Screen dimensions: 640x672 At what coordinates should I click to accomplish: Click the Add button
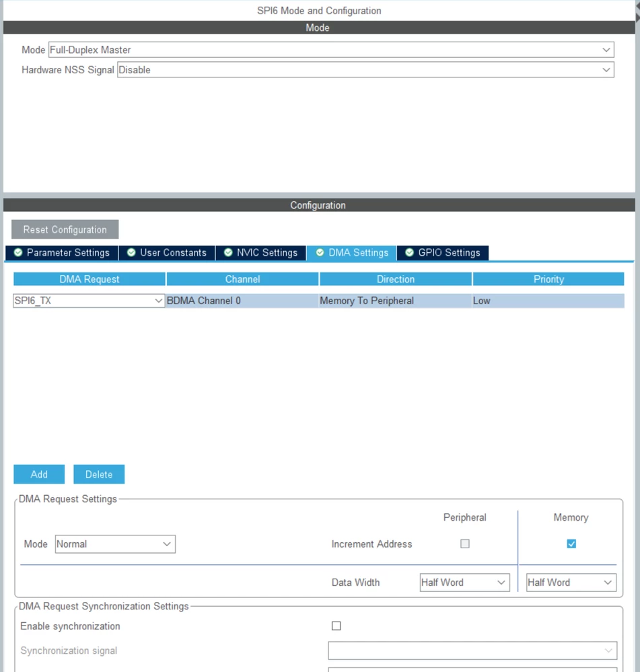39,474
